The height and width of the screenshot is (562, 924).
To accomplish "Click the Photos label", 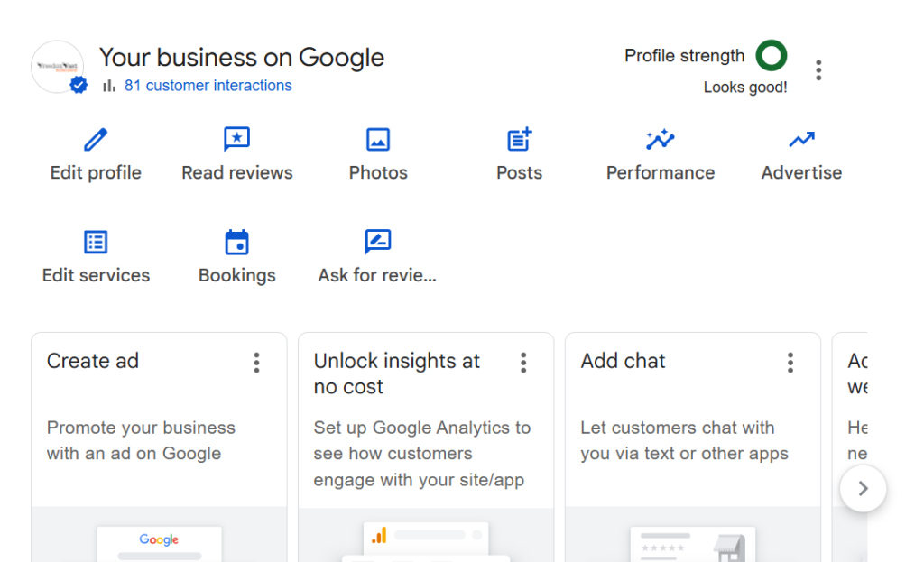I will tap(378, 172).
